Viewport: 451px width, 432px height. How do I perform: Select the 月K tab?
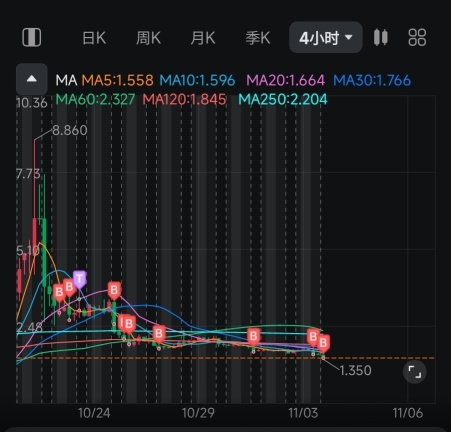(x=203, y=38)
